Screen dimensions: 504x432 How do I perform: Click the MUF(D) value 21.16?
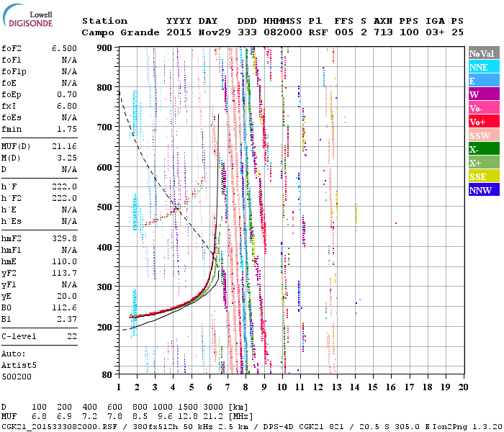click(64, 147)
